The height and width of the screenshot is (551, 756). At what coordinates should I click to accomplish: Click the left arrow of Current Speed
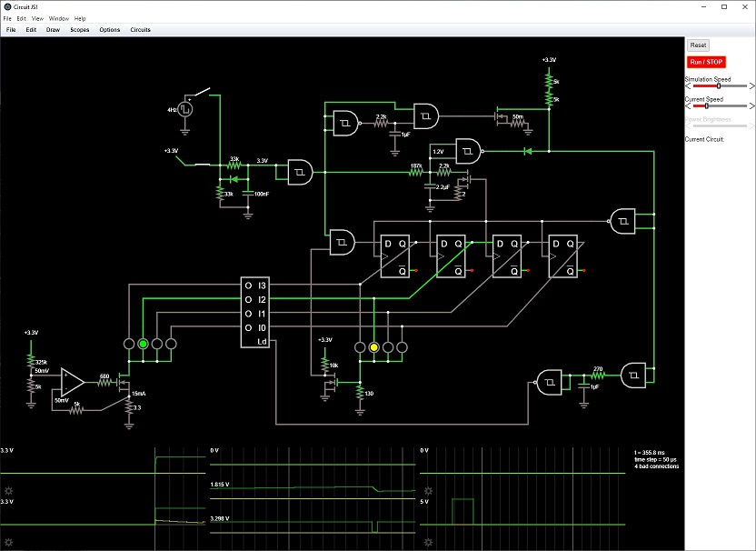(x=688, y=106)
